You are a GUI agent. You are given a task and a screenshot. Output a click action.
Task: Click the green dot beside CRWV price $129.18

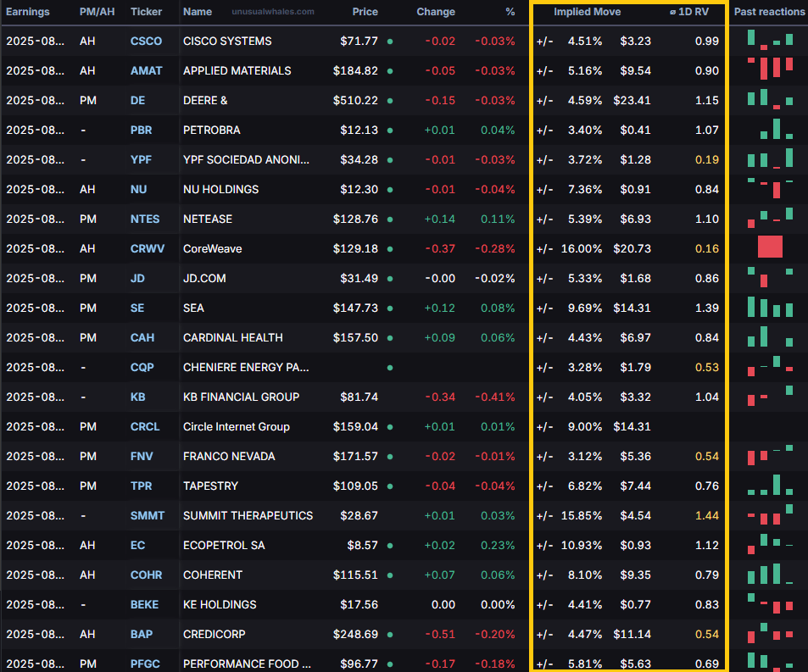coord(390,249)
